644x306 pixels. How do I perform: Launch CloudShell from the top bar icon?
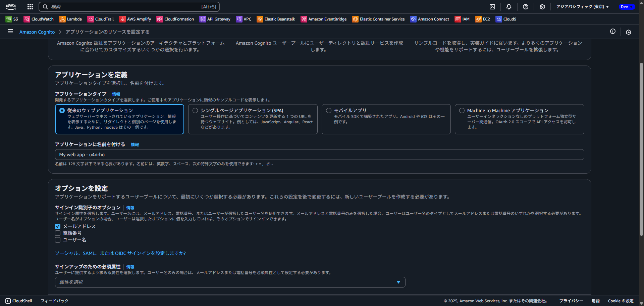point(492,7)
